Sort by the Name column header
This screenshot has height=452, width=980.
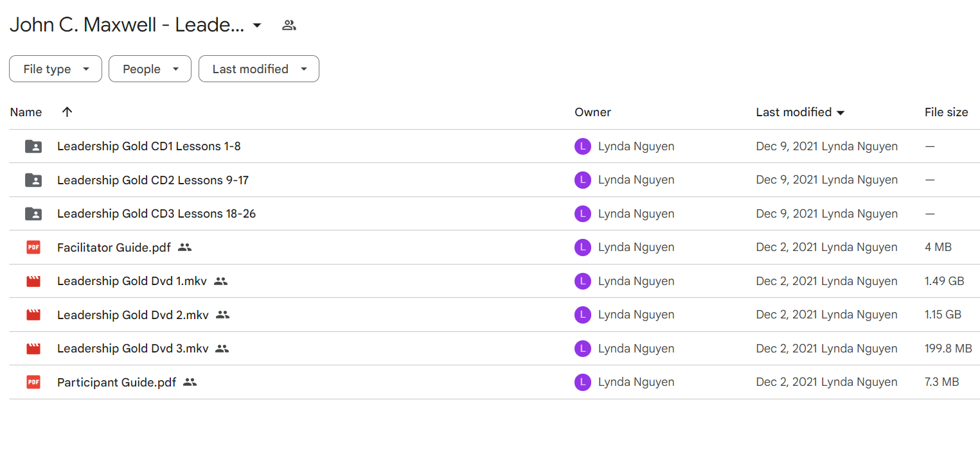point(26,112)
